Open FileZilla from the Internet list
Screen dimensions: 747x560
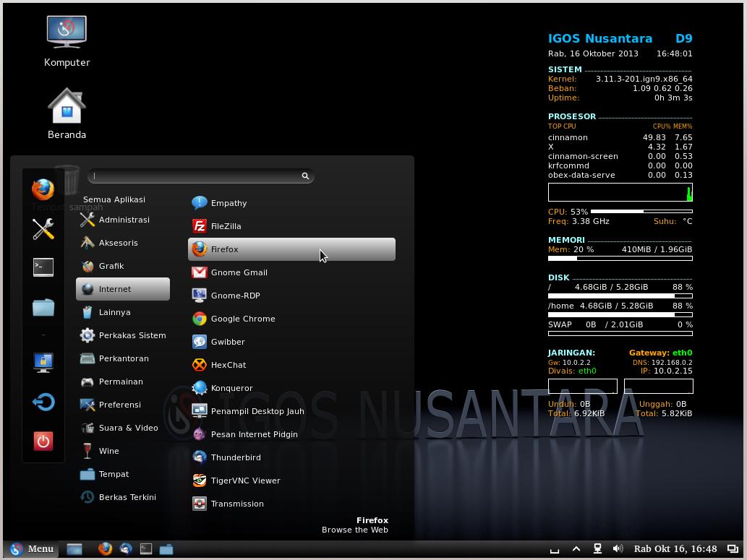click(226, 226)
